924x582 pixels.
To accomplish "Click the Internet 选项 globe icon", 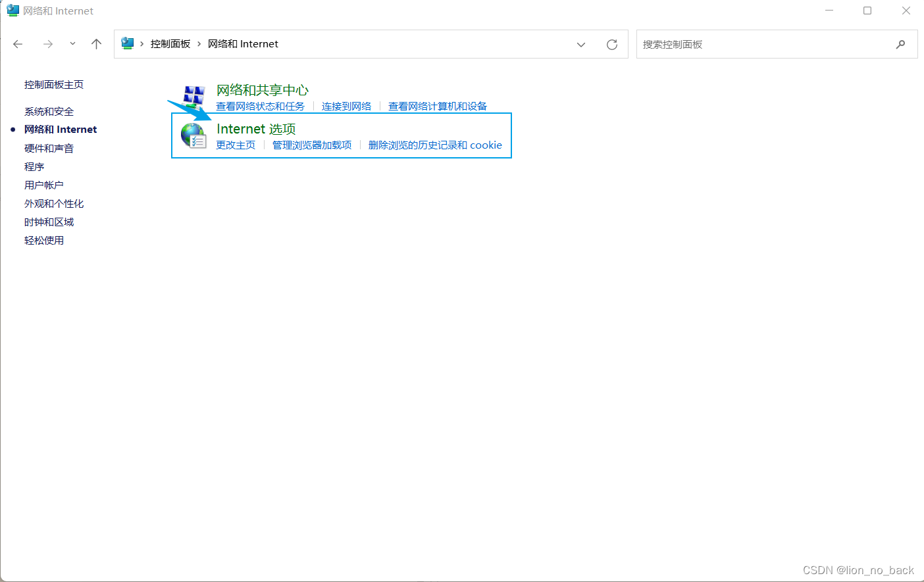I will coord(193,135).
